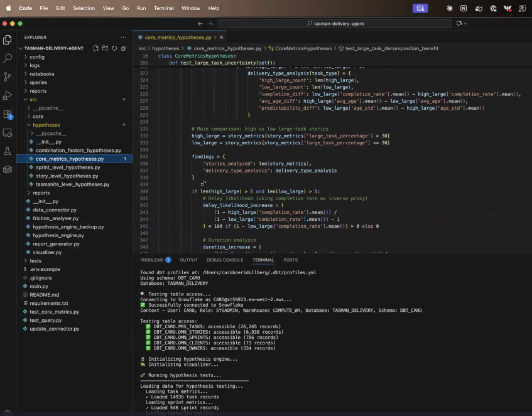Click the New File icon in Explorer
Screen dimensions: 532x416
[x=96, y=48]
